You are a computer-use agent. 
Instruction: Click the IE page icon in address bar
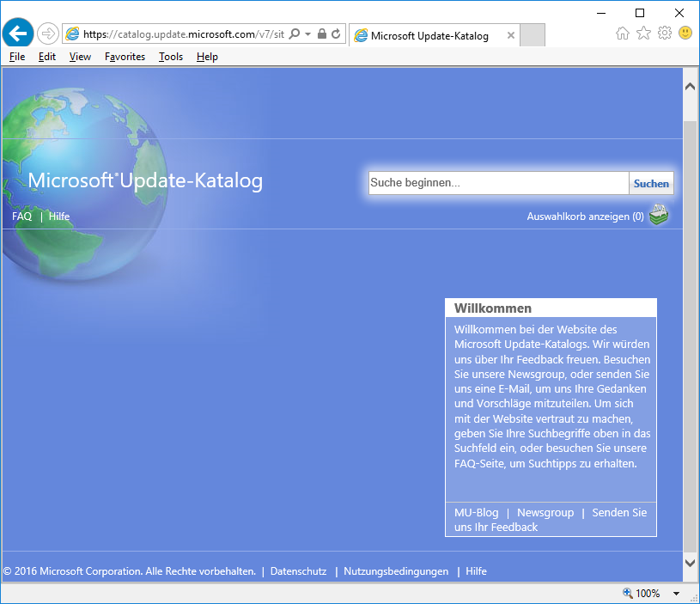(72, 34)
